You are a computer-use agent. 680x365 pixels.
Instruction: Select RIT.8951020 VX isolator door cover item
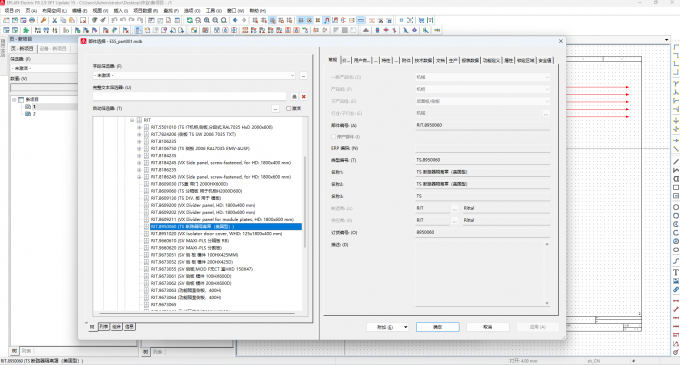216,234
